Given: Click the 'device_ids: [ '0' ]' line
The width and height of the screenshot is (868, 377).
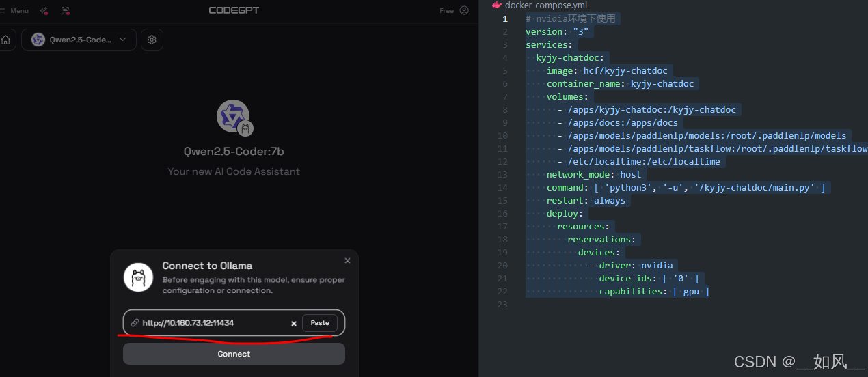Looking at the screenshot, I should click(649, 278).
